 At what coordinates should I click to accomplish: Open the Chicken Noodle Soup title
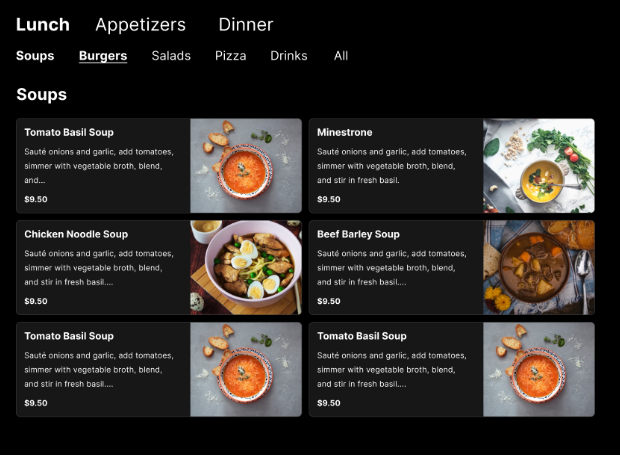point(76,234)
